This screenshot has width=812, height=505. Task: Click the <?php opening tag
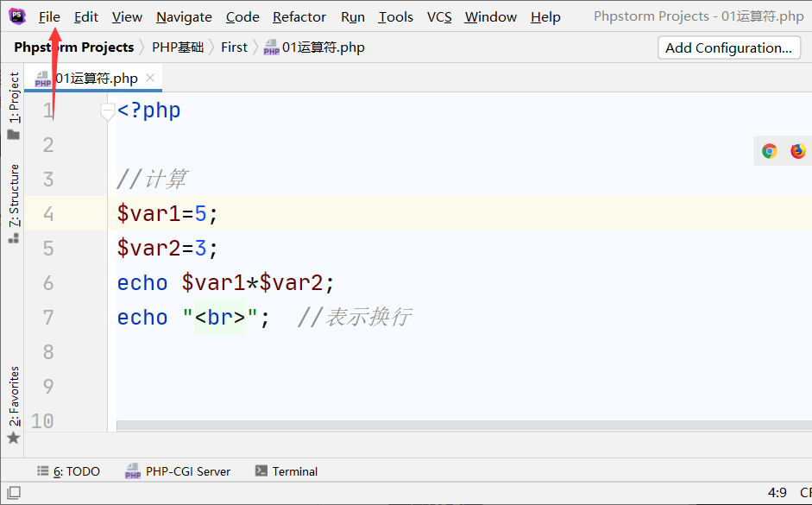pos(149,110)
